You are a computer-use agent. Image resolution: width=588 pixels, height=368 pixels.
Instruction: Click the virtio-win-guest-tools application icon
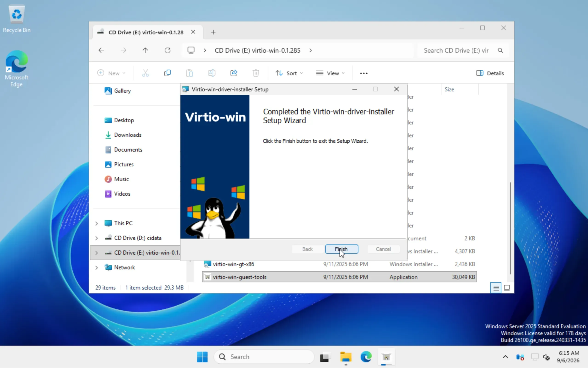(207, 277)
